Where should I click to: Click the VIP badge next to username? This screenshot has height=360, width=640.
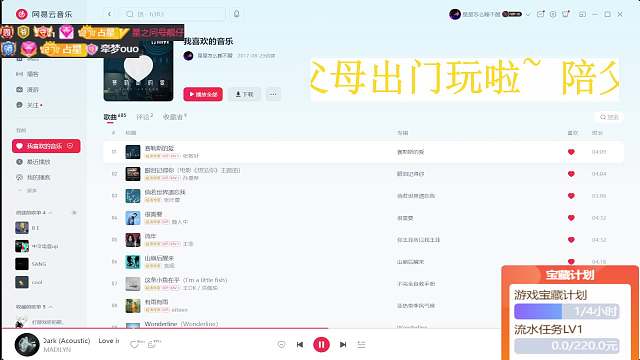click(x=512, y=14)
